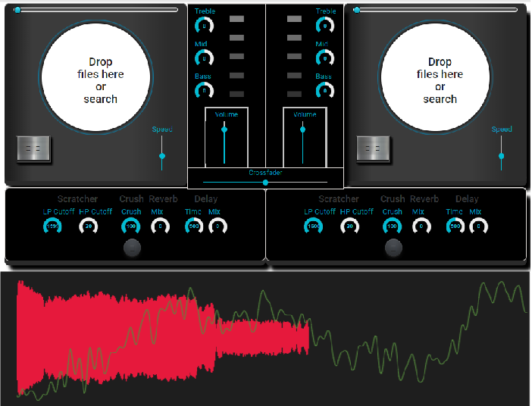Viewport: 532px width, 406px height.
Task: Click the left deck Mid knob
Action: click(x=204, y=58)
